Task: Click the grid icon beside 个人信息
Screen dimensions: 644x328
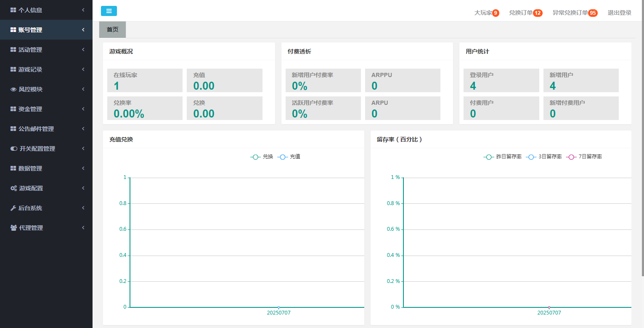Action: pos(13,10)
